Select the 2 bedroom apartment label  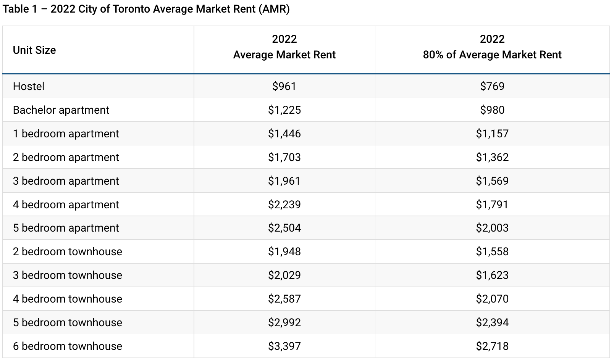pos(66,157)
